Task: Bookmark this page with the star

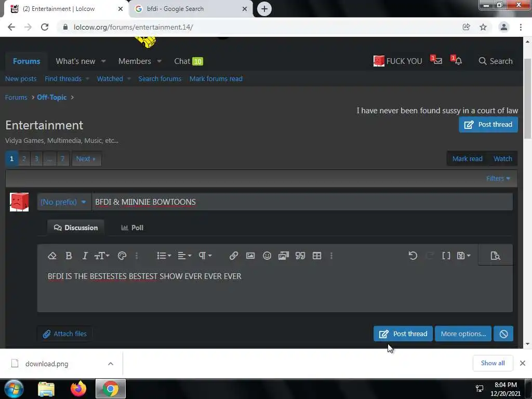Action: point(483,27)
